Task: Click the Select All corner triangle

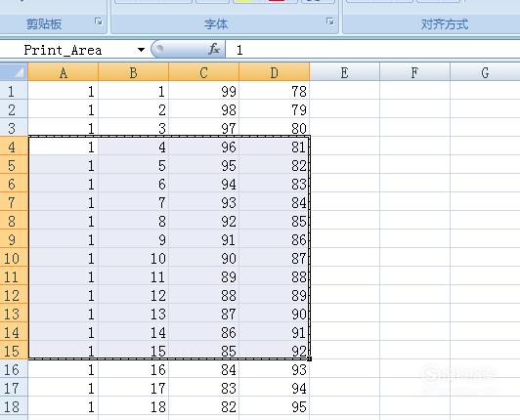Action: pos(14,72)
